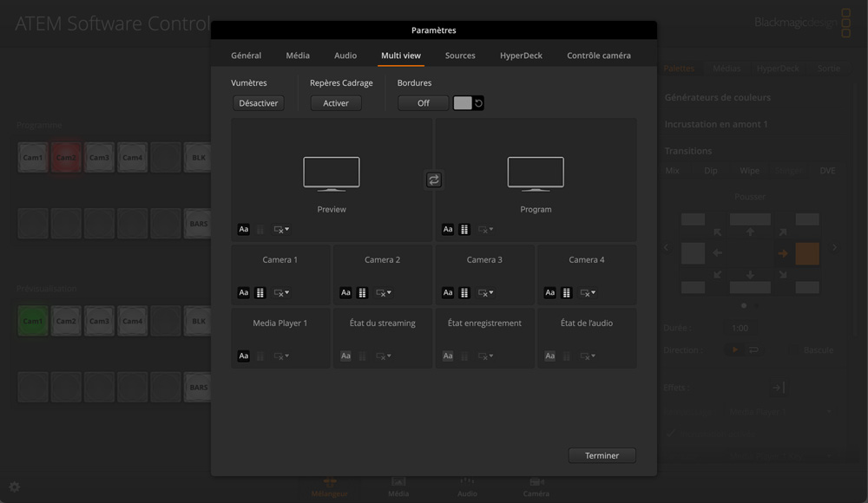
Task: Reset the border color with the reset arrow
Action: [x=478, y=103]
